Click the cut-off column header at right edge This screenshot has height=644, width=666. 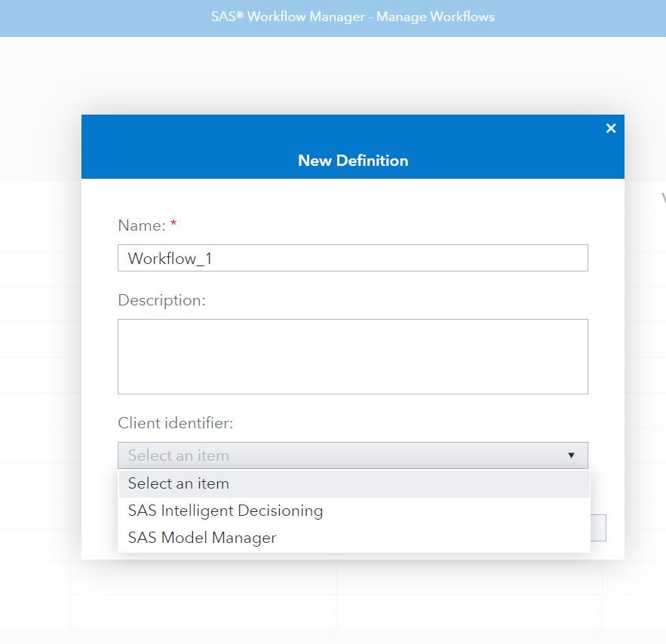[x=664, y=198]
